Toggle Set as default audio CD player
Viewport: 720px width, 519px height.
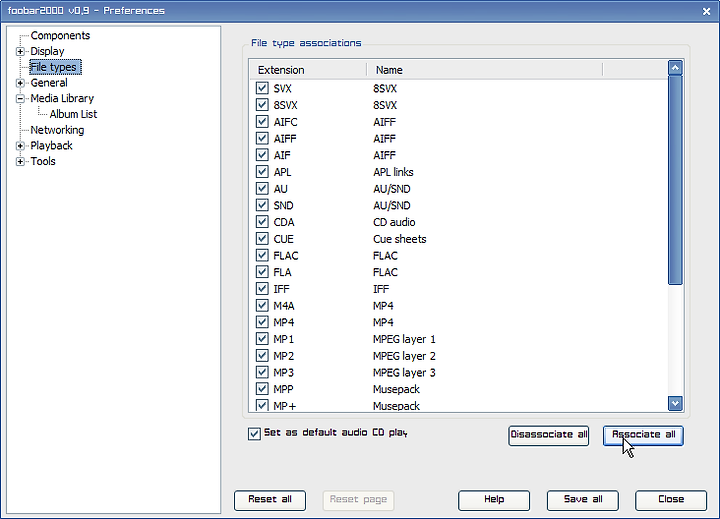(x=254, y=434)
